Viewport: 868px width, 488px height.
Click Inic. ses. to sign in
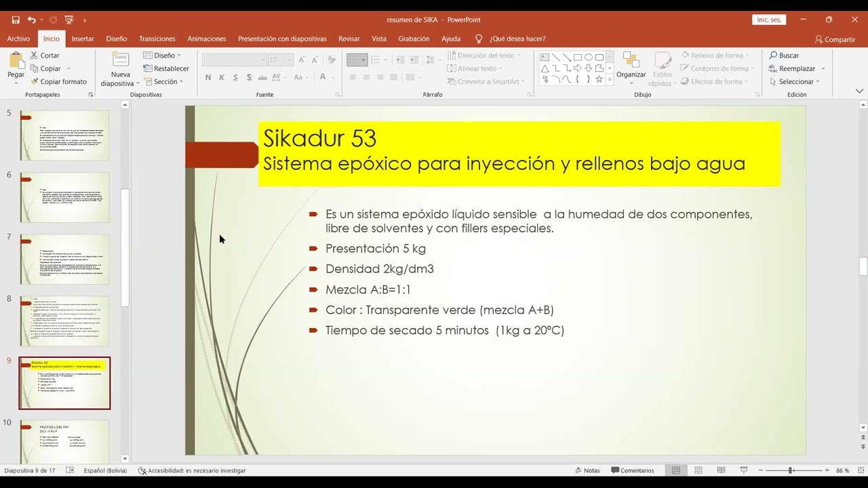pos(770,20)
